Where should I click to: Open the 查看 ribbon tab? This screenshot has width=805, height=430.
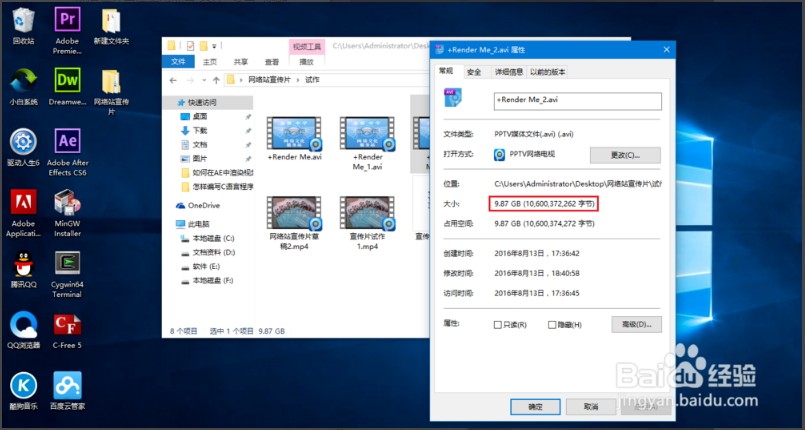270,62
